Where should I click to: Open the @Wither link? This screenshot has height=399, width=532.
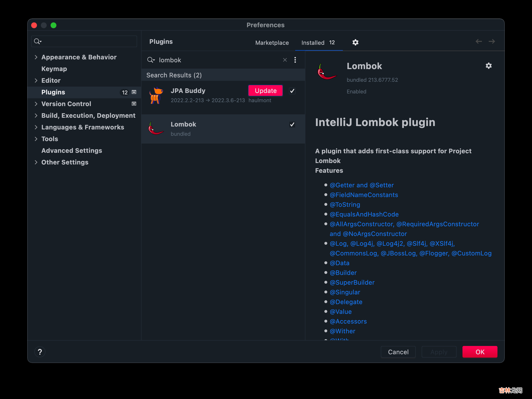(342, 331)
